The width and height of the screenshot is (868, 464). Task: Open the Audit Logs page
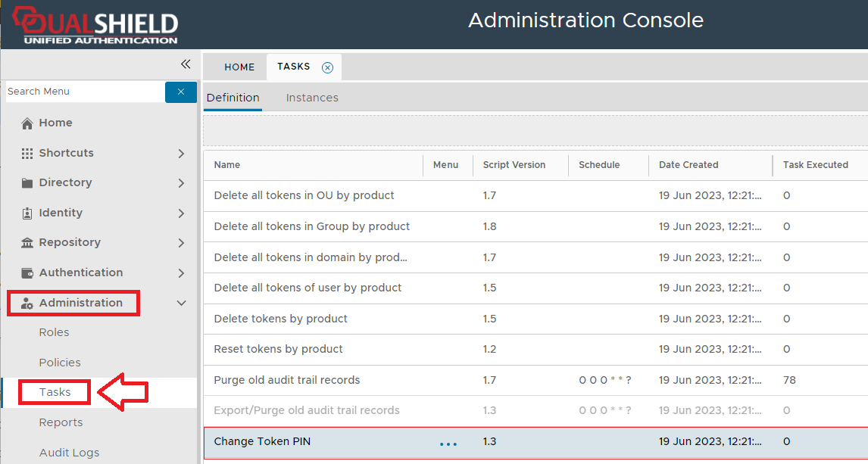click(x=69, y=453)
